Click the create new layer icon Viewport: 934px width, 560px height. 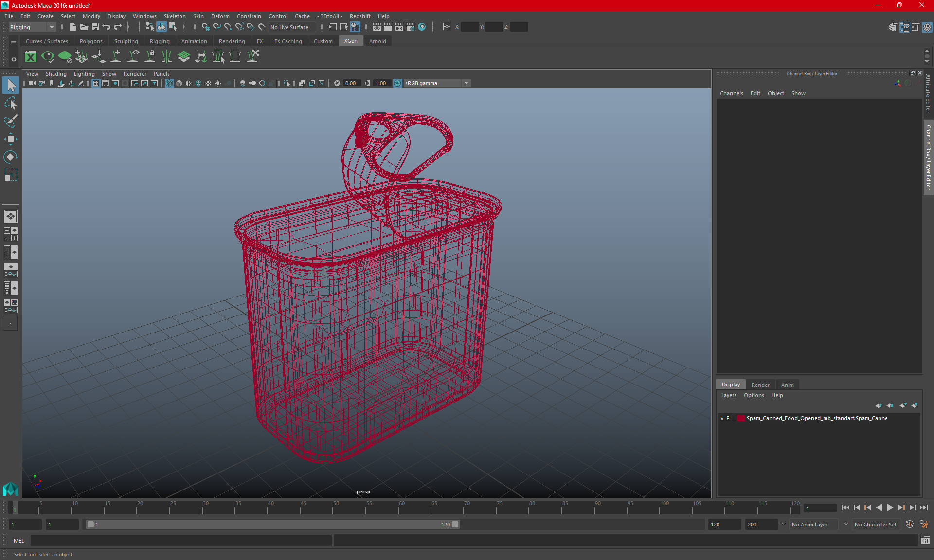903,405
